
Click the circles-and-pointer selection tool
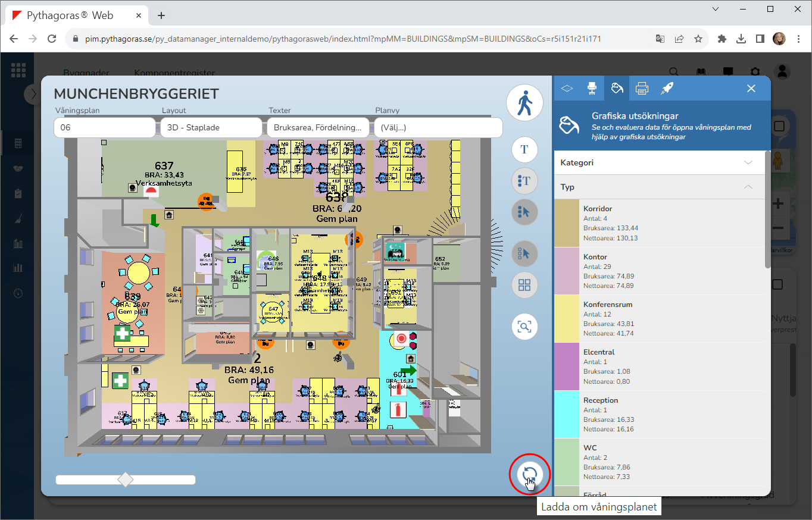(x=524, y=254)
